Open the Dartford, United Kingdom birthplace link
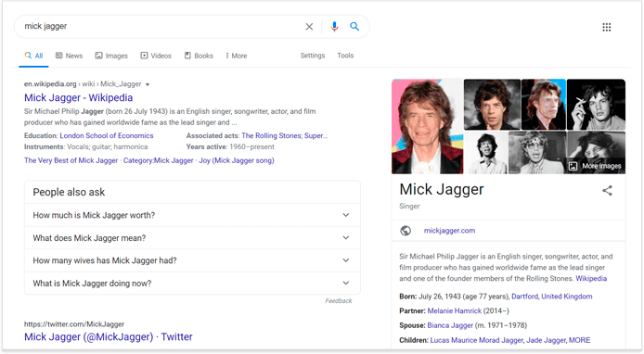Screen dimensions: 644x354 click(551, 297)
